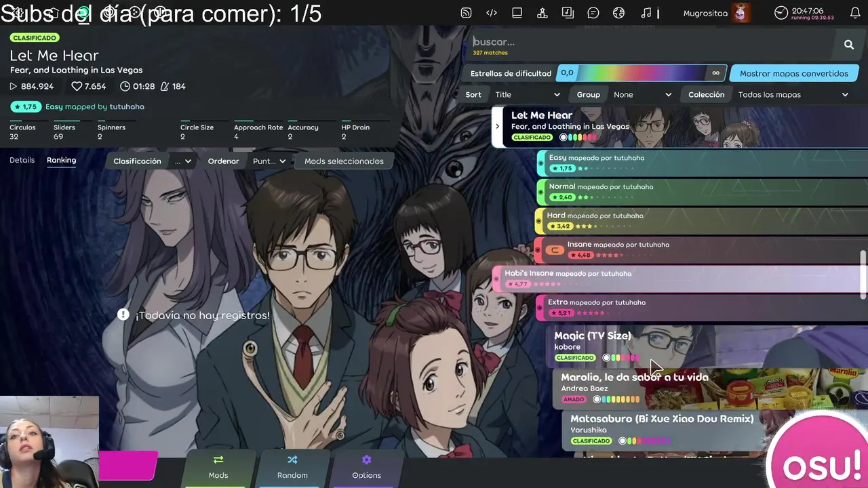868x488 pixels.
Task: Click the beatmap carousel scrollbar
Action: click(x=863, y=274)
